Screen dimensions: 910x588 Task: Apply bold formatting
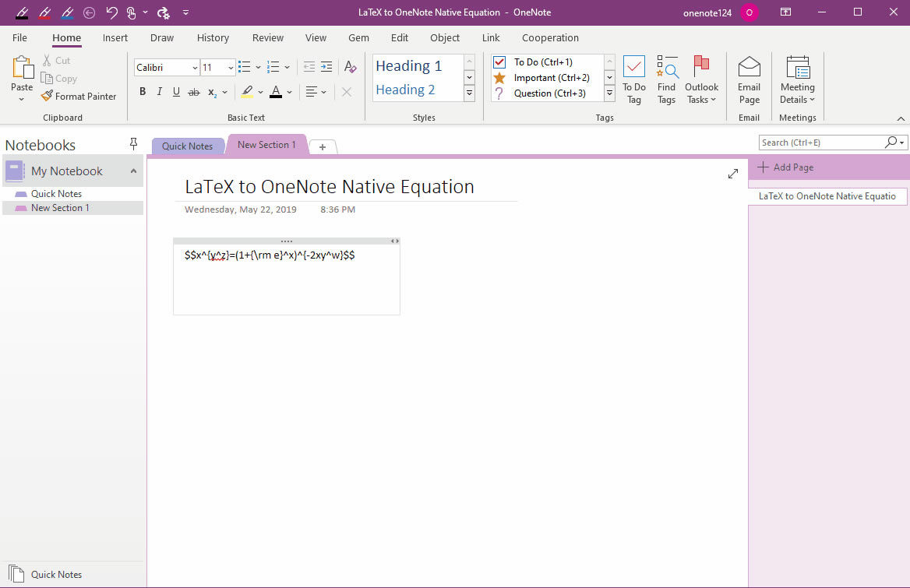coord(143,91)
